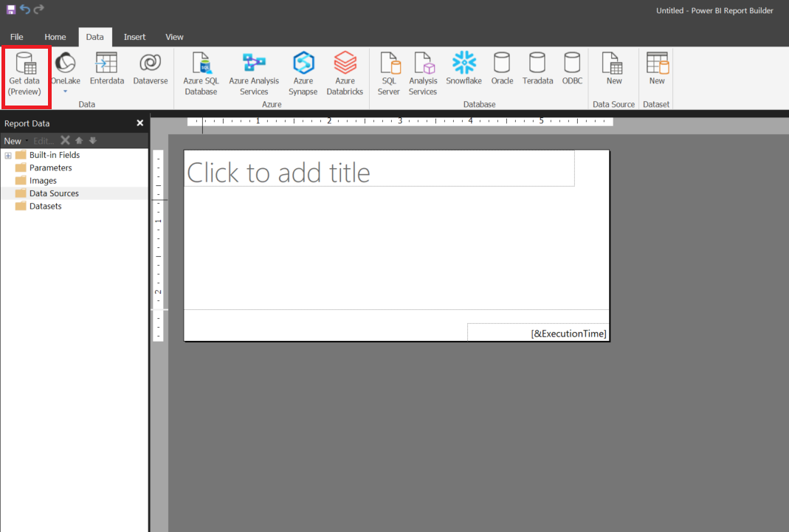Click the Azure Analysis Services icon
The image size is (789, 532).
(254, 74)
